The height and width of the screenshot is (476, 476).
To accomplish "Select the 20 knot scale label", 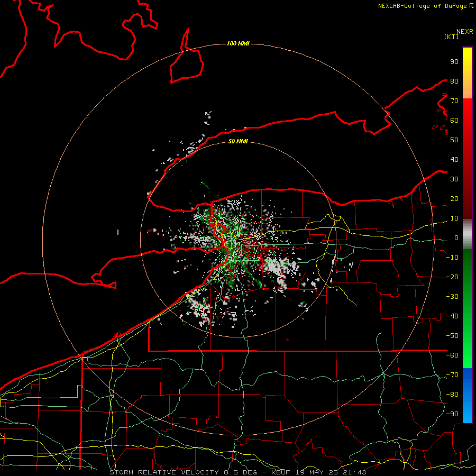I will [x=454, y=199].
